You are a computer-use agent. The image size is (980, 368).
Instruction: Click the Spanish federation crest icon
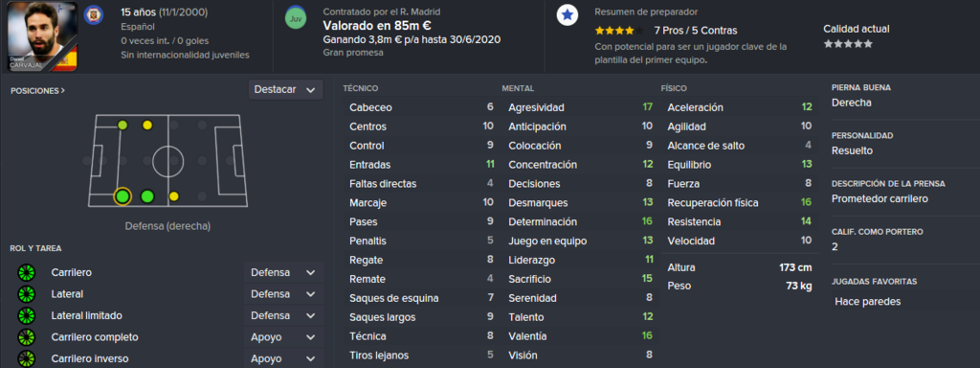point(93,14)
